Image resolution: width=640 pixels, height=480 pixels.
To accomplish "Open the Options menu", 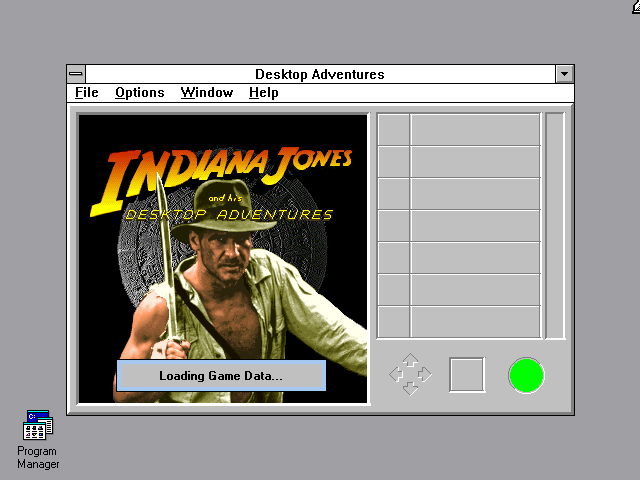I will [x=139, y=93].
